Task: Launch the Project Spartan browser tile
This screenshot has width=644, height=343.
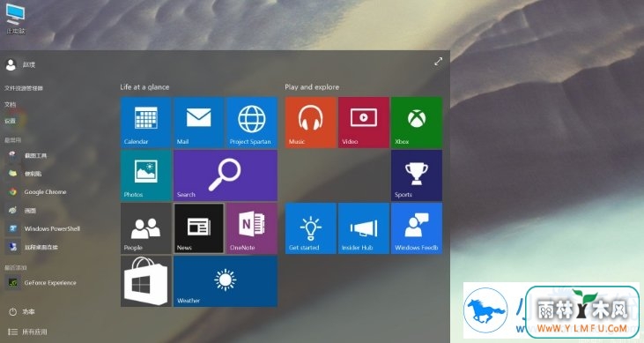Action: pyautogui.click(x=252, y=123)
